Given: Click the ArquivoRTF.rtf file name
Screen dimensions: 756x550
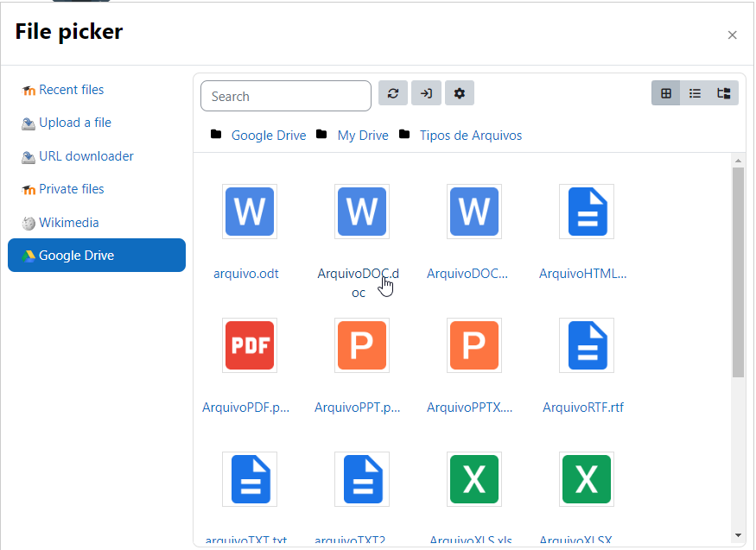Looking at the screenshot, I should tap(583, 408).
